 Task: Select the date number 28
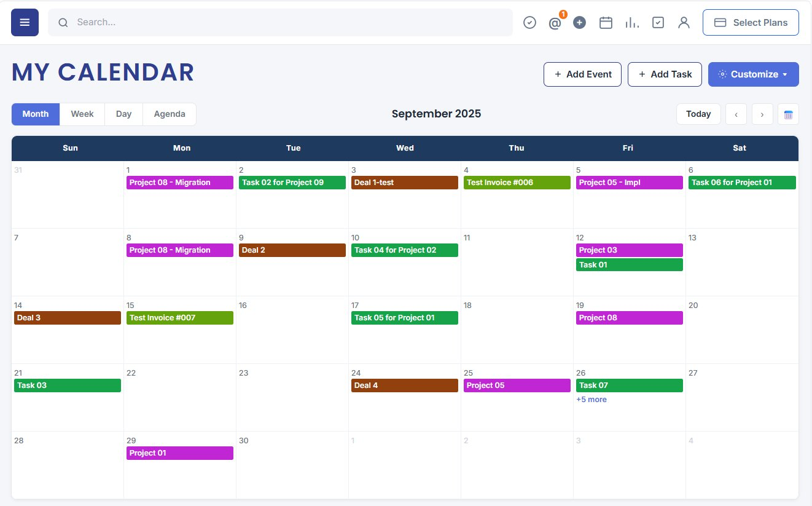point(19,440)
